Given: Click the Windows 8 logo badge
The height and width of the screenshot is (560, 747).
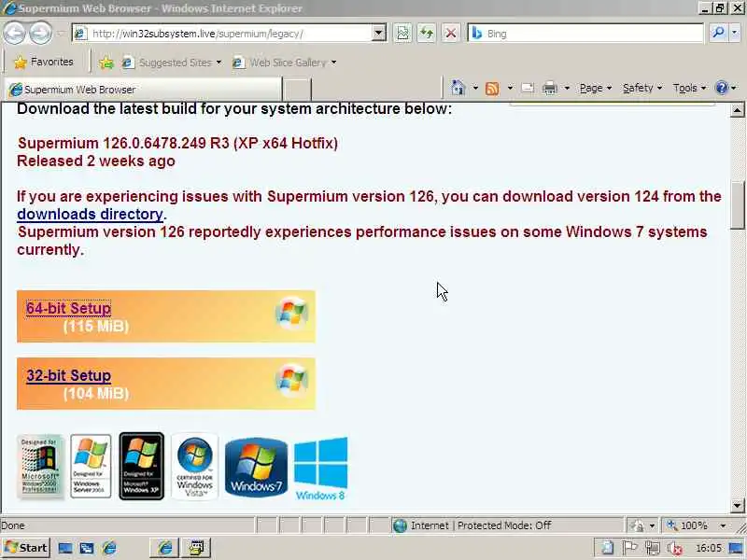Looking at the screenshot, I should click(320, 469).
